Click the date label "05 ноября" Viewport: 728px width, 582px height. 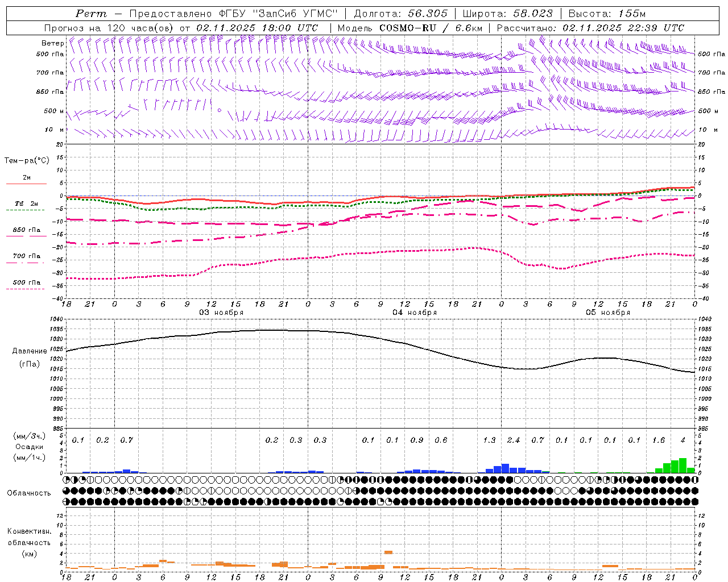point(608,313)
